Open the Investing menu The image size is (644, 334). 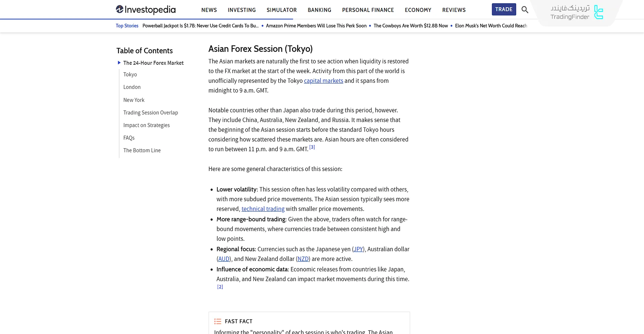coord(242,10)
